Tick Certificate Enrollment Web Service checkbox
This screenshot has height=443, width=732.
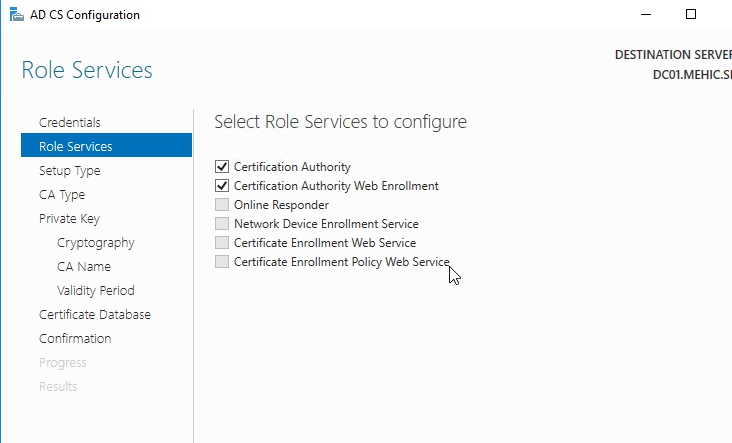coord(222,243)
